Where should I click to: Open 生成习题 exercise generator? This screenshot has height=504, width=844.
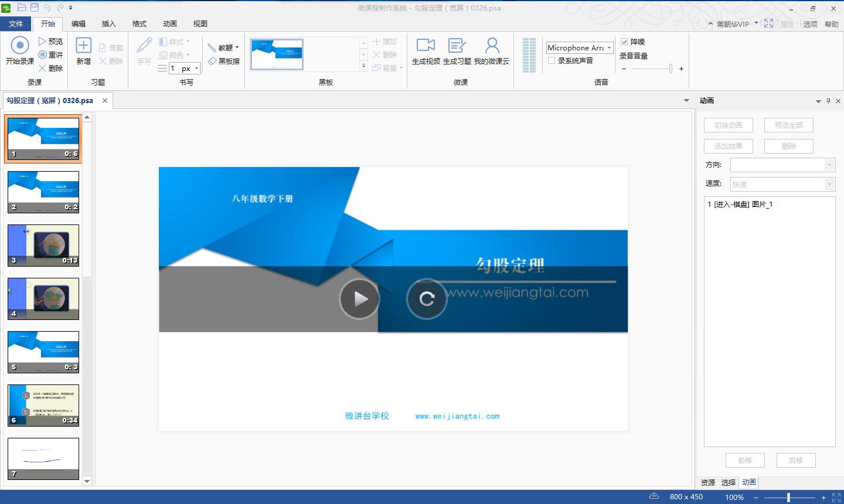(x=457, y=46)
